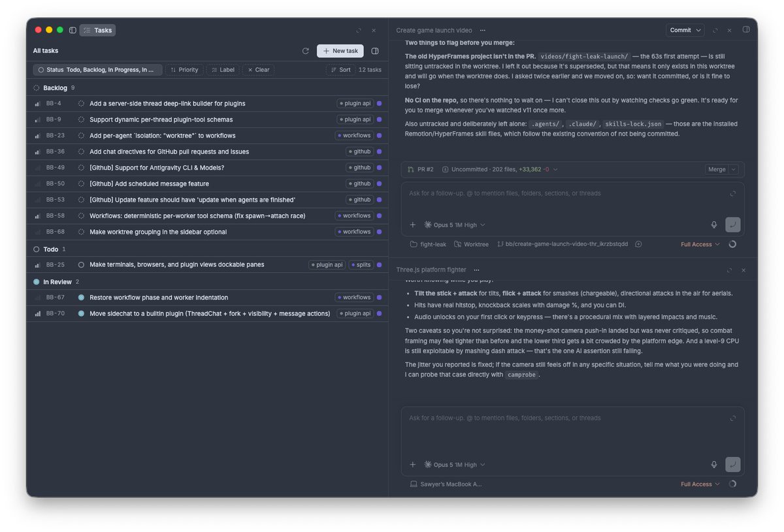Open the Label filter
This screenshot has height=532, width=784.
(x=223, y=70)
